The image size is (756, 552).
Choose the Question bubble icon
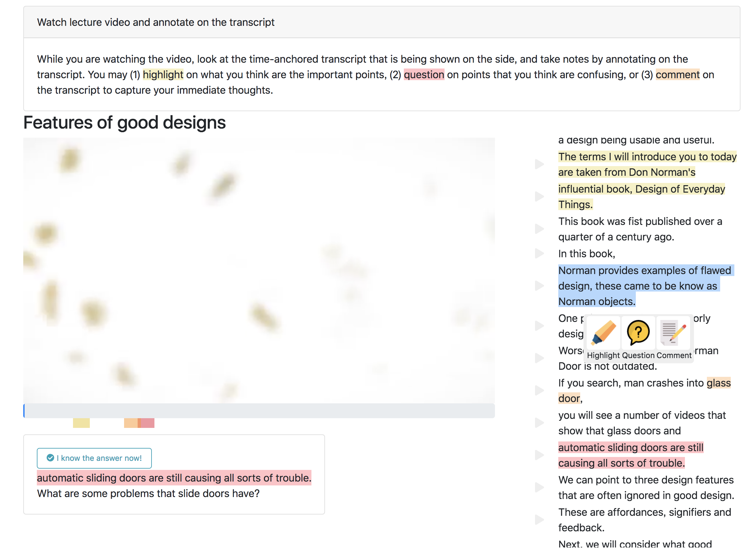coord(638,333)
